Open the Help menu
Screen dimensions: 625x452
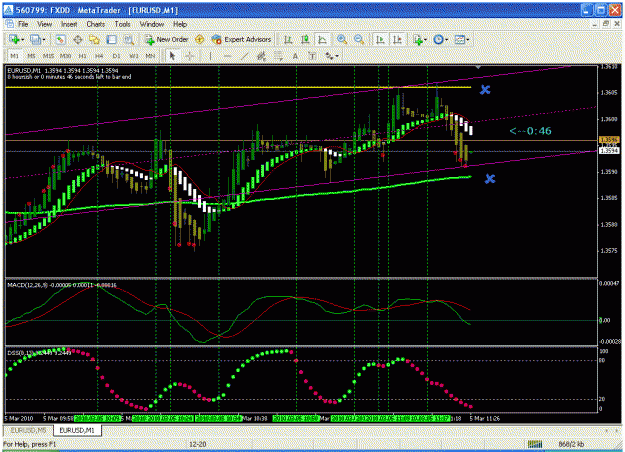pyautogui.click(x=180, y=24)
